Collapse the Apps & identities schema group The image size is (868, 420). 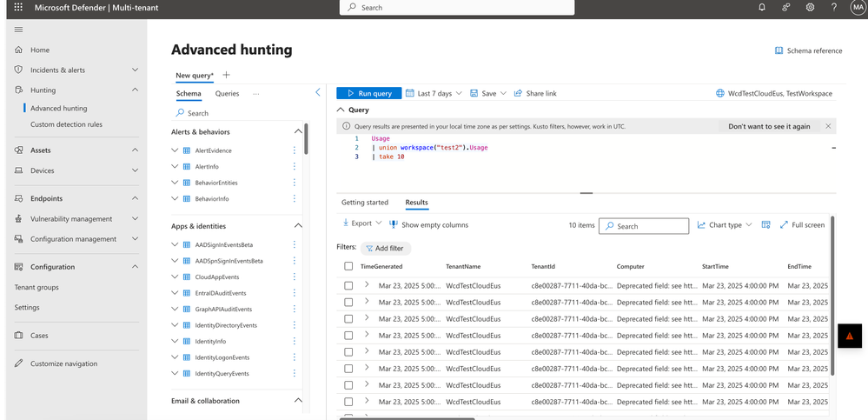298,226
